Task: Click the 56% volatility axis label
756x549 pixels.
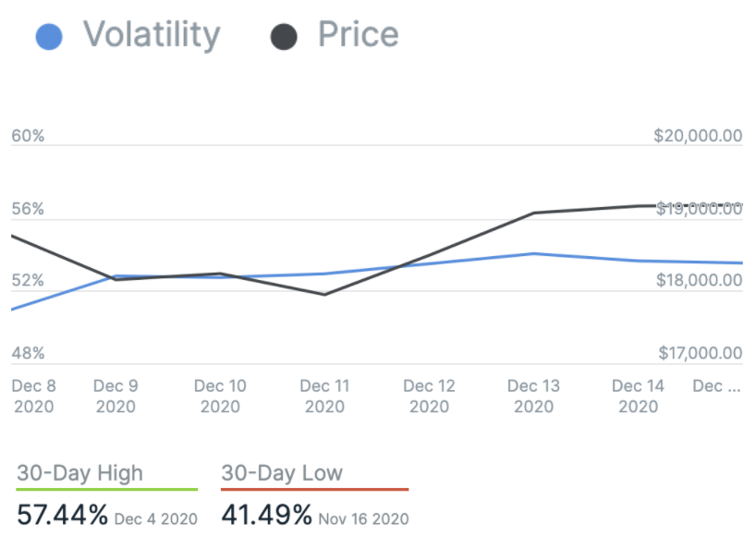Action: tap(28, 210)
